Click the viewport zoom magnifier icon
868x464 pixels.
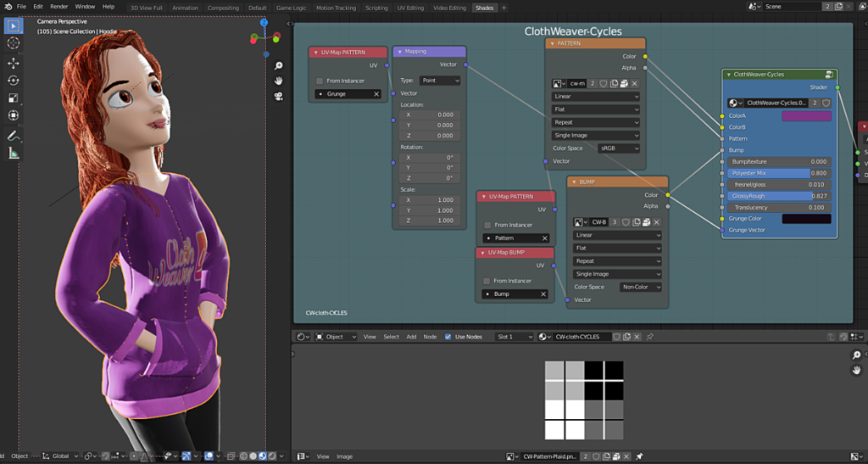pyautogui.click(x=278, y=64)
